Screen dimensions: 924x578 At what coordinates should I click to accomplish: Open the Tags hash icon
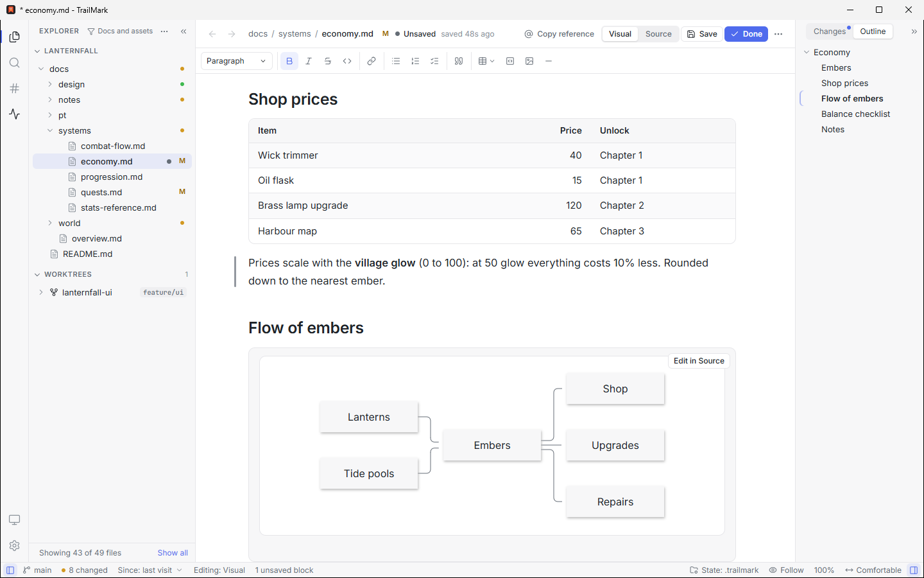point(14,89)
